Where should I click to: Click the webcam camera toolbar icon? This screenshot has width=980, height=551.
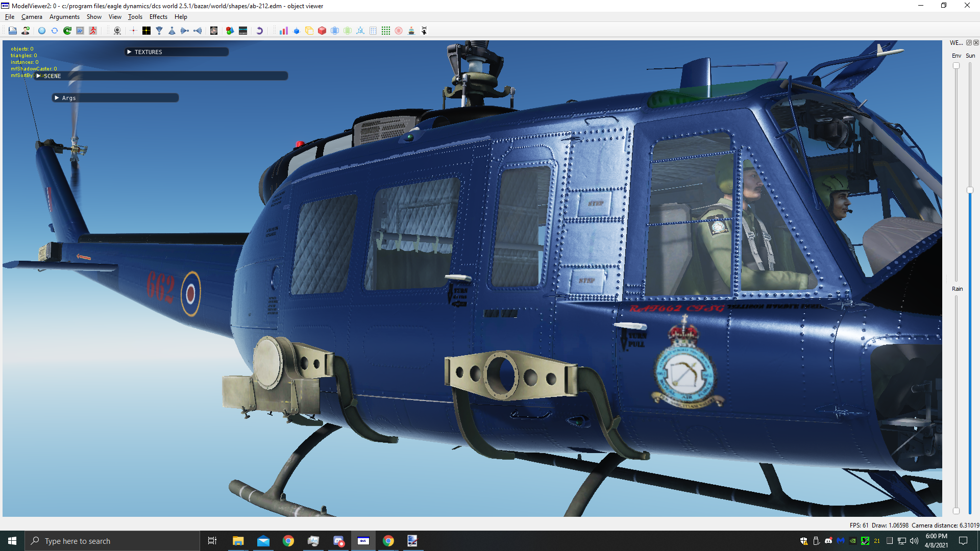[x=117, y=31]
